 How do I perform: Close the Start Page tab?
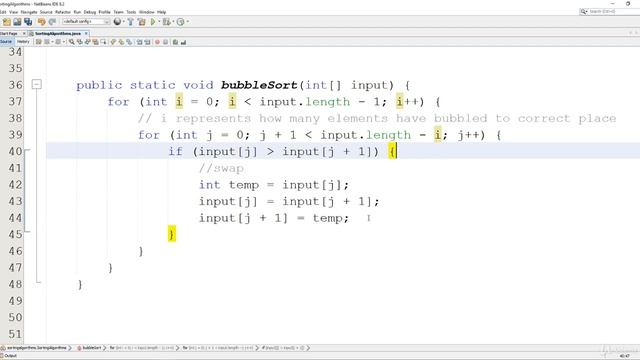24,33
